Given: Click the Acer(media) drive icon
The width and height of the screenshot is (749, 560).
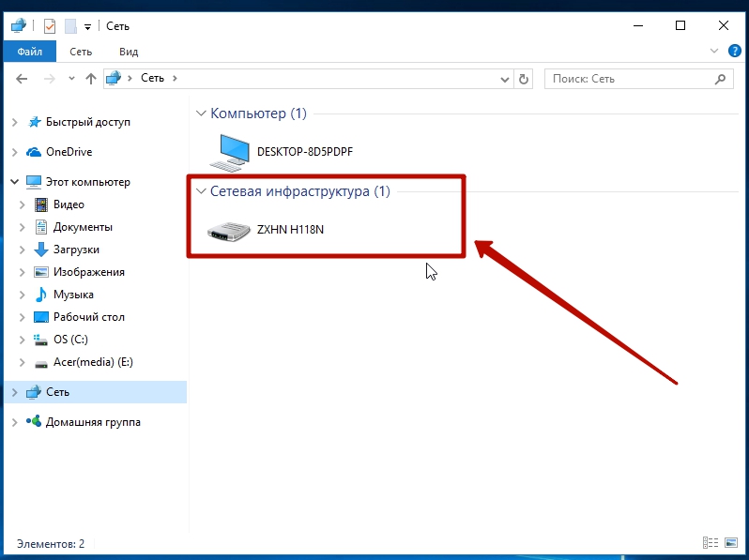Looking at the screenshot, I should click(41, 364).
